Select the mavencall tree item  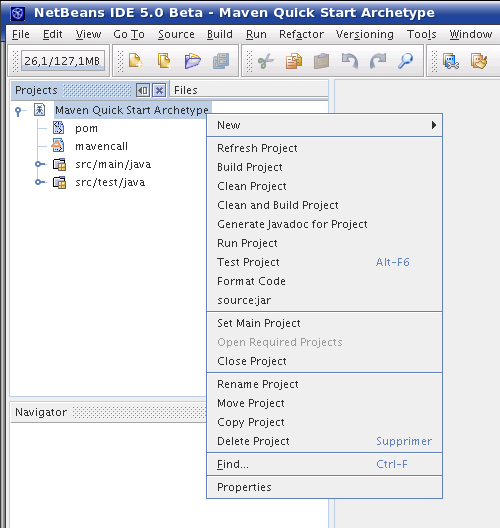click(101, 146)
